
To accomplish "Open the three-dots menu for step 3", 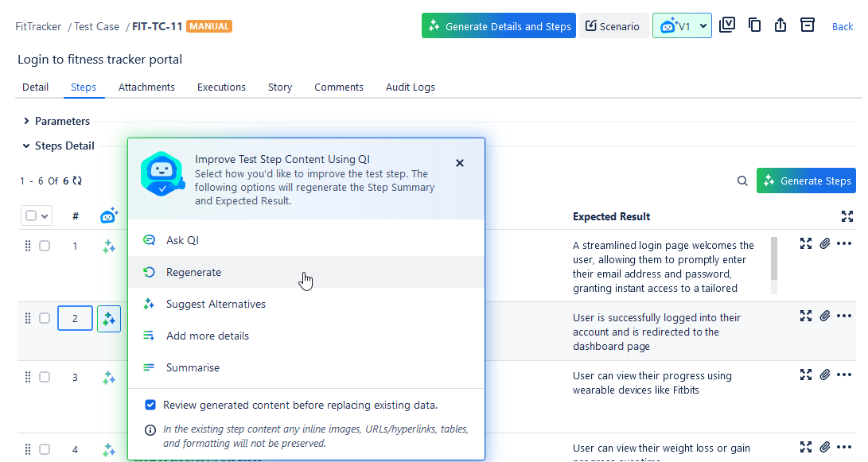I will click(x=844, y=375).
